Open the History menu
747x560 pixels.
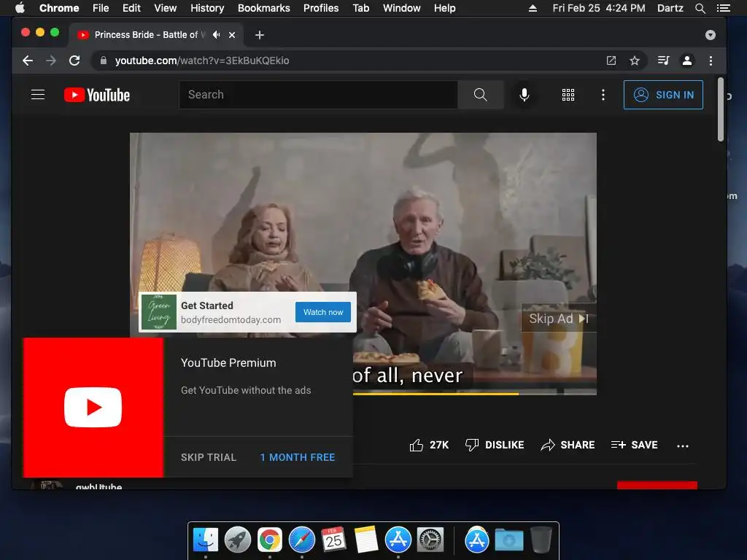(x=207, y=8)
